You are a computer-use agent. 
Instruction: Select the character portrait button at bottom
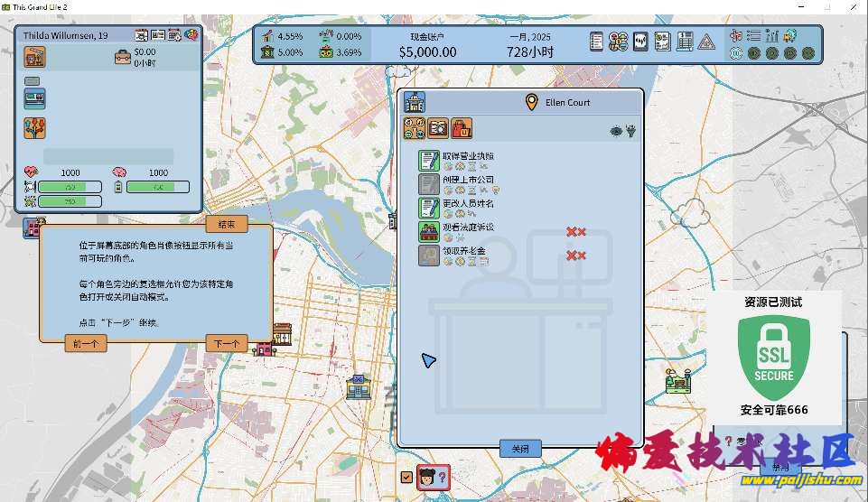tap(430, 476)
